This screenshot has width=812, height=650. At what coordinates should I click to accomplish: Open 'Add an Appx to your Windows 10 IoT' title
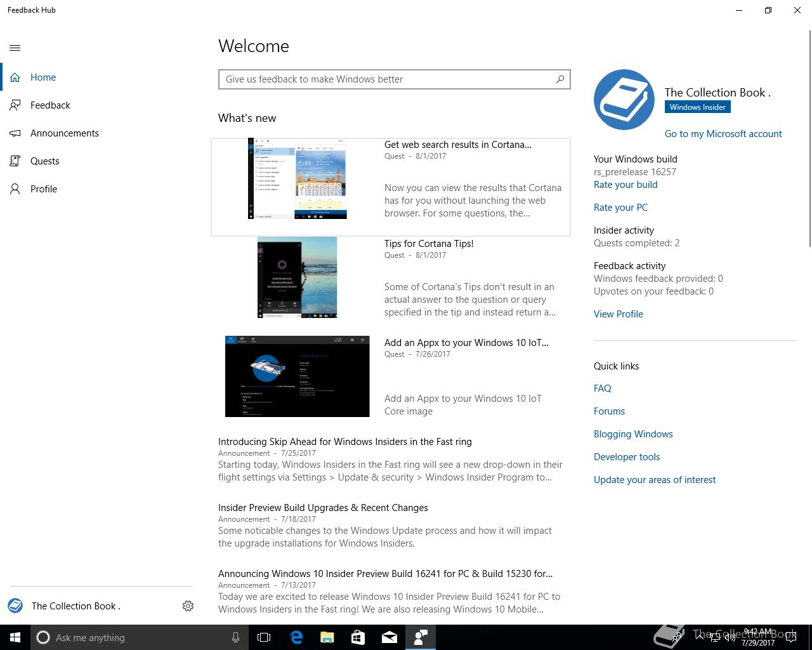point(466,343)
